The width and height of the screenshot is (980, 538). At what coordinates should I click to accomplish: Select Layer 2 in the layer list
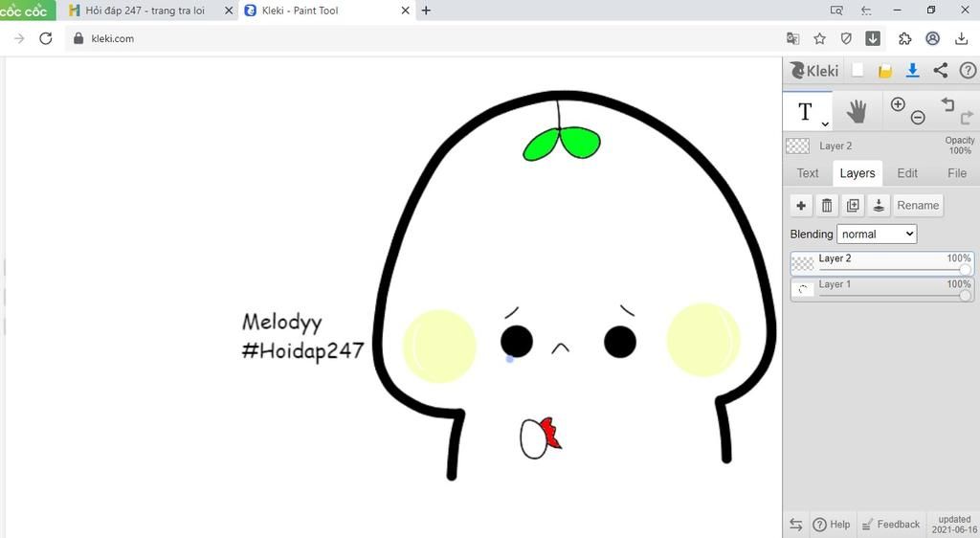[x=881, y=263]
